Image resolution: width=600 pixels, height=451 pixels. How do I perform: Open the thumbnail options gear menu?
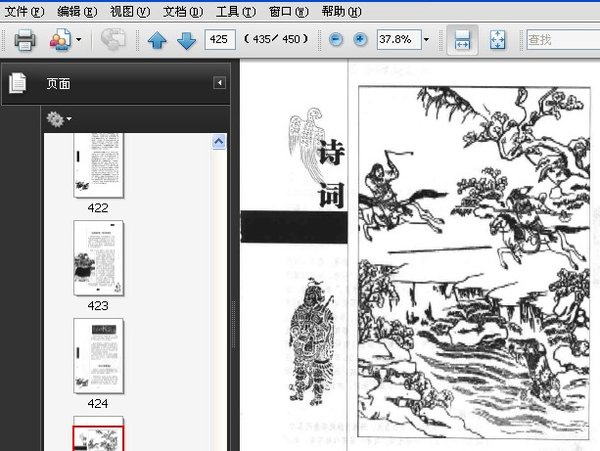click(58, 119)
